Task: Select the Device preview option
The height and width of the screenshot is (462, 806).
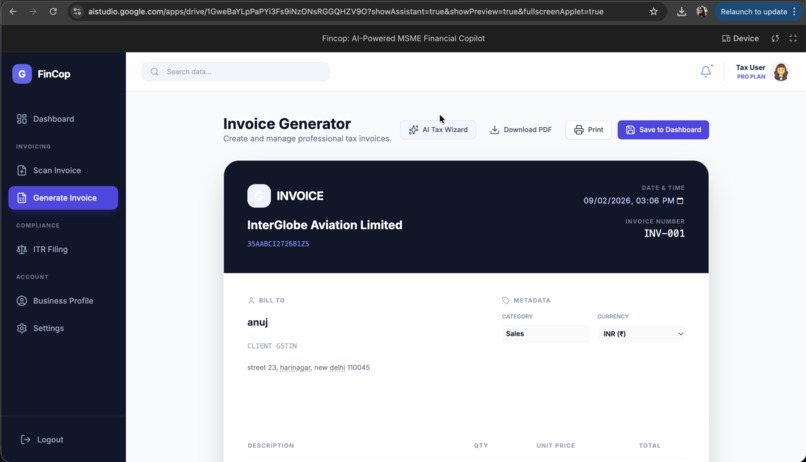Action: (740, 39)
